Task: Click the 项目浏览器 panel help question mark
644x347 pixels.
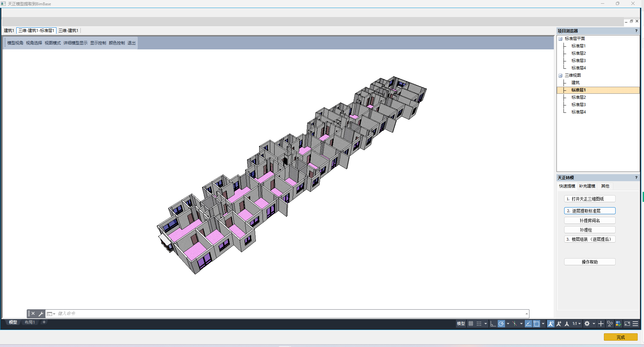Action: click(x=636, y=31)
